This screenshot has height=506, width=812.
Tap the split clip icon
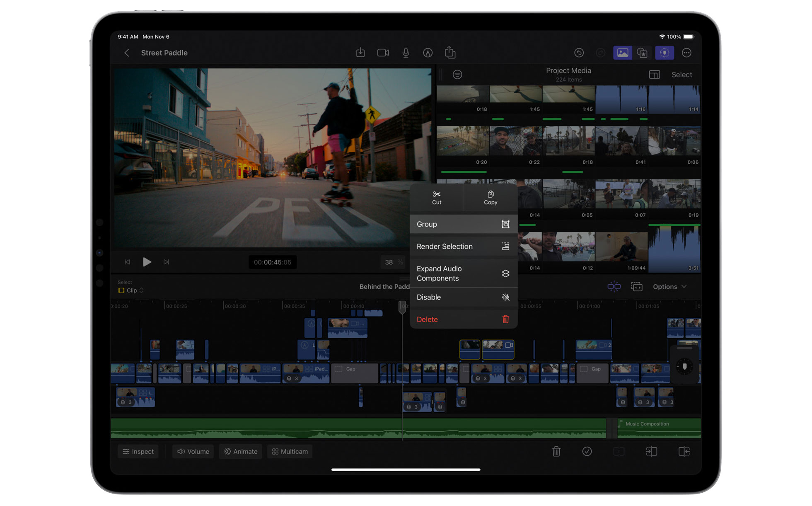click(x=619, y=451)
